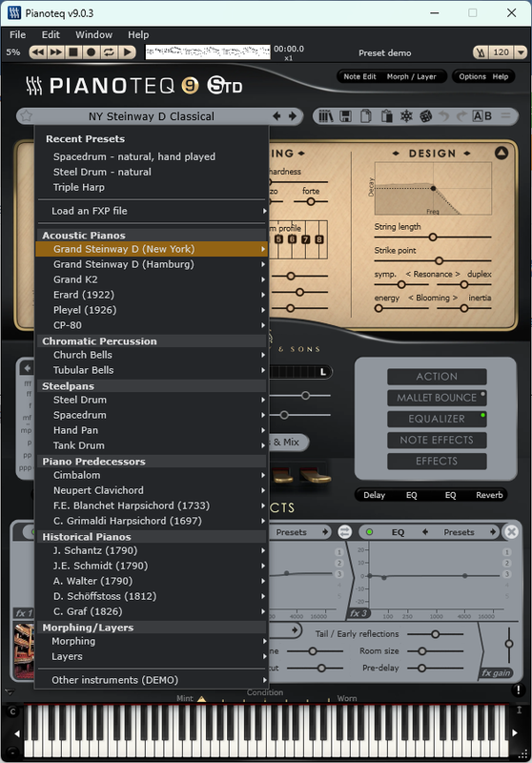
Task: Click the Note Edit button
Action: pyautogui.click(x=359, y=76)
